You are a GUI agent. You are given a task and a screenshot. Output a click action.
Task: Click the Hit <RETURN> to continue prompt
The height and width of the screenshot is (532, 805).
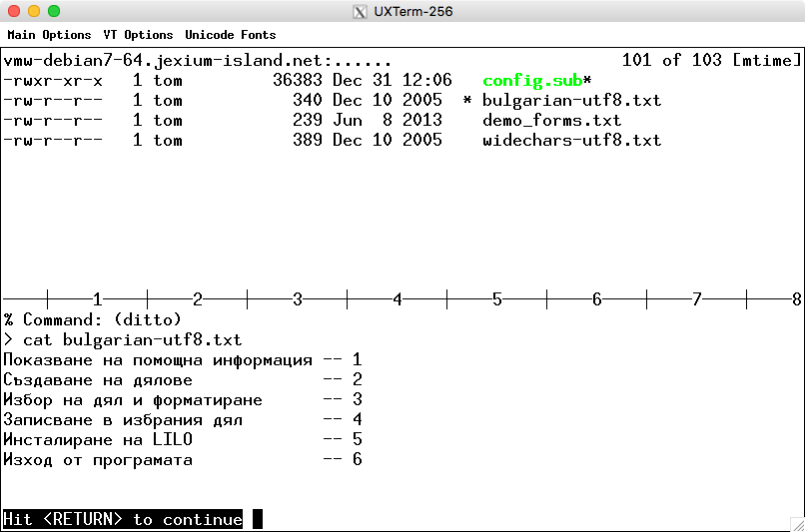(x=123, y=519)
